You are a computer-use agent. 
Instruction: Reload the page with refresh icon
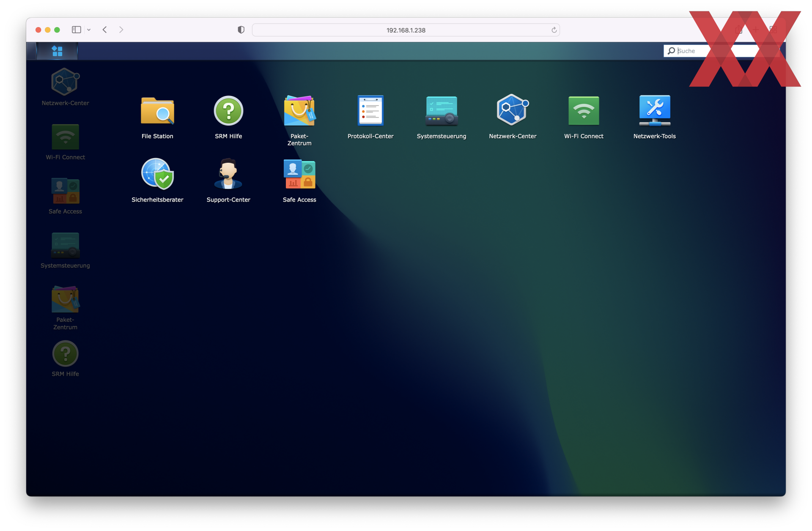pos(554,30)
